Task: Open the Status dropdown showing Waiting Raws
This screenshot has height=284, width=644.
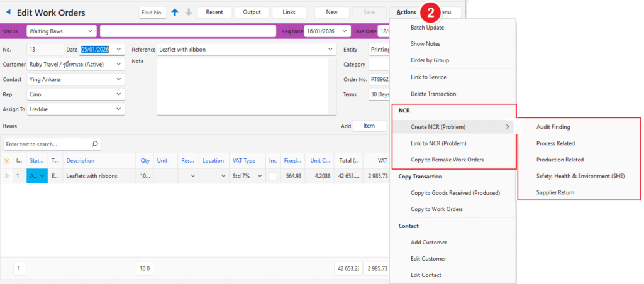Action: [x=92, y=31]
